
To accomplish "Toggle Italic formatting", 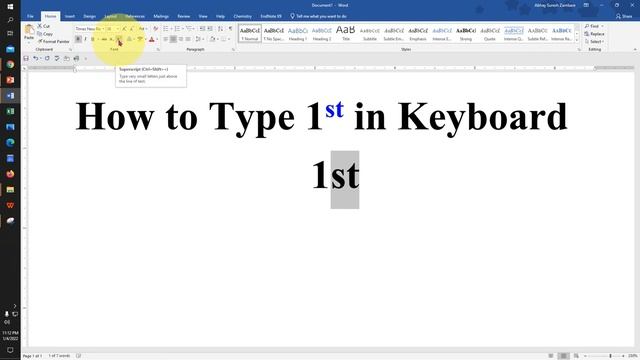I will click(x=85, y=39).
